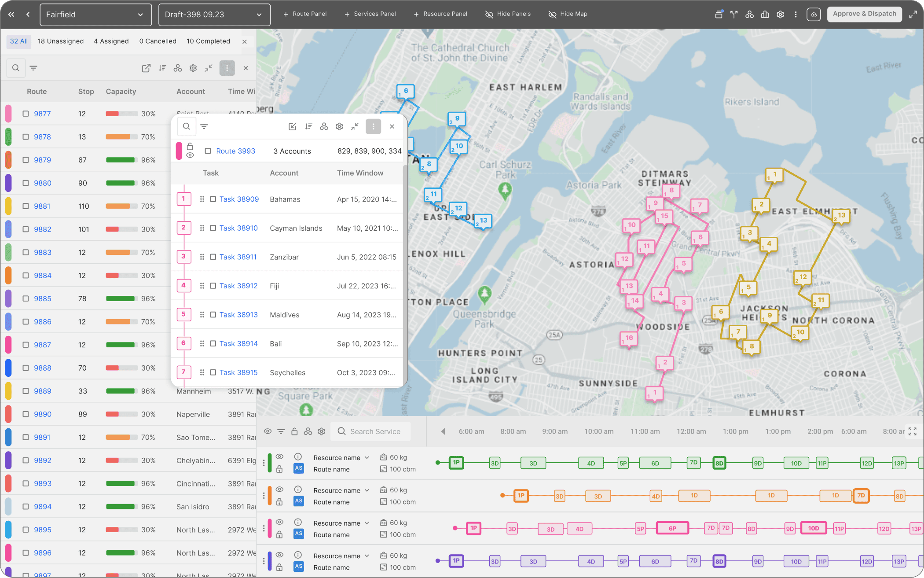Click collapse arrows icon in Route 3993 popup
This screenshot has width=924, height=578.
tap(355, 126)
